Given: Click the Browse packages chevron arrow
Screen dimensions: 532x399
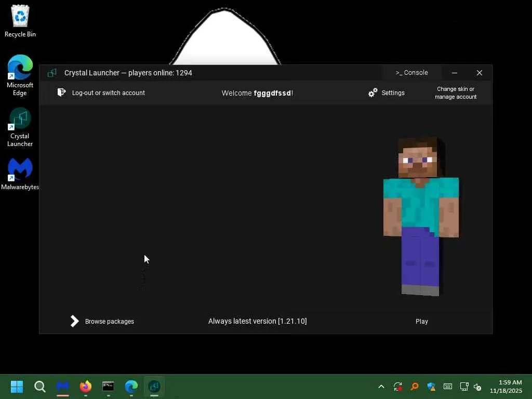Looking at the screenshot, I should pos(74,321).
